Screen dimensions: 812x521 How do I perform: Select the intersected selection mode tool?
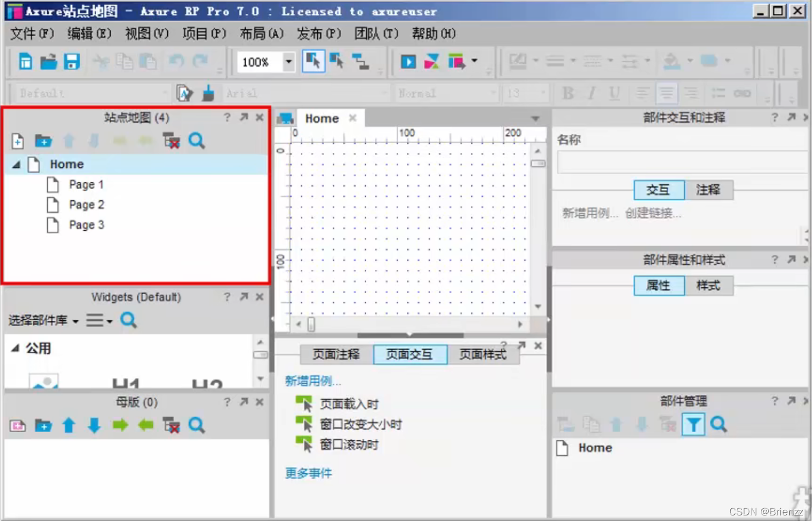click(x=313, y=61)
